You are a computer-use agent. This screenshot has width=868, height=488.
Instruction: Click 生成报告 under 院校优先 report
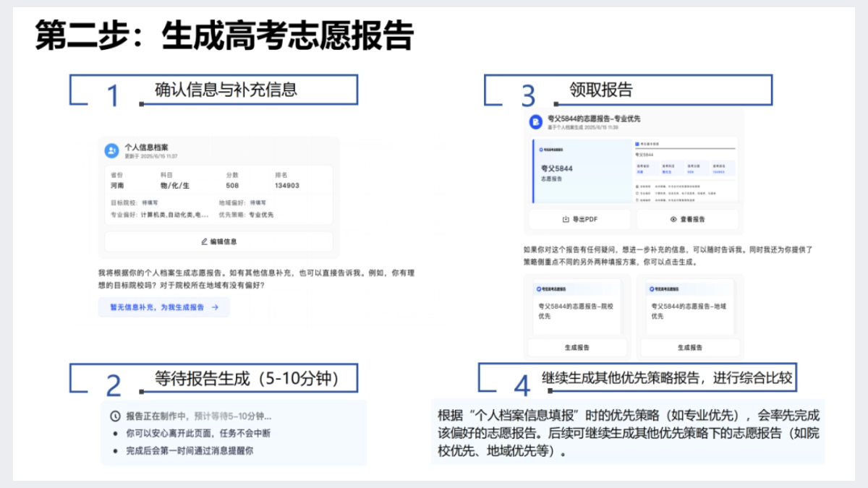point(576,347)
